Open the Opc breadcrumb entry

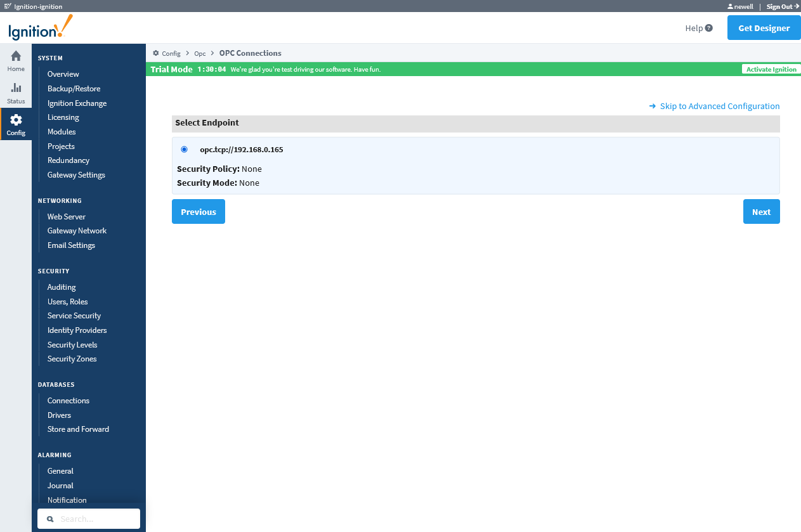[x=200, y=53]
